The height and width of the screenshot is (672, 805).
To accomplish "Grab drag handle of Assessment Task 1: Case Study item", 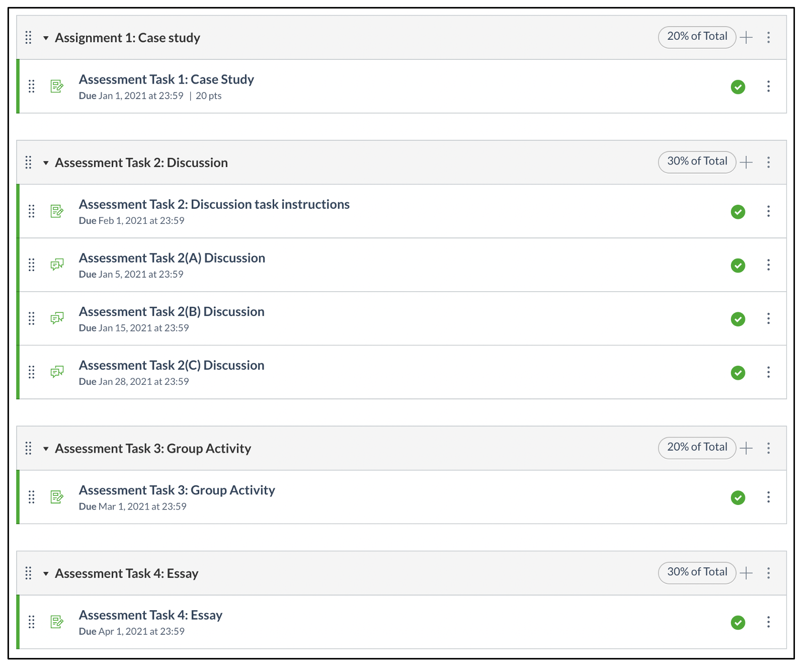I will (x=32, y=87).
